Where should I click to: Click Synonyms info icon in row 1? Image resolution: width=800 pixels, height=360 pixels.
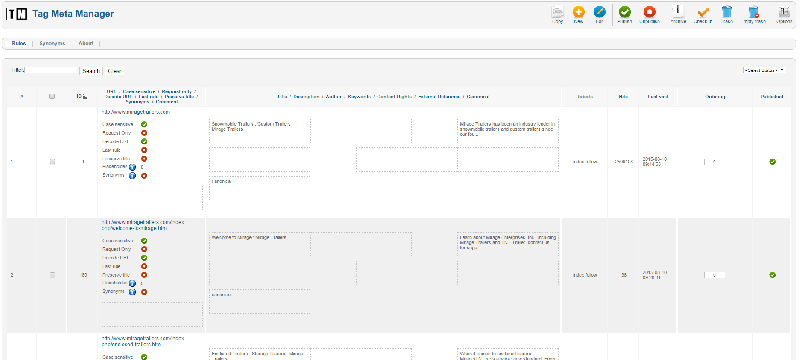pos(132,175)
